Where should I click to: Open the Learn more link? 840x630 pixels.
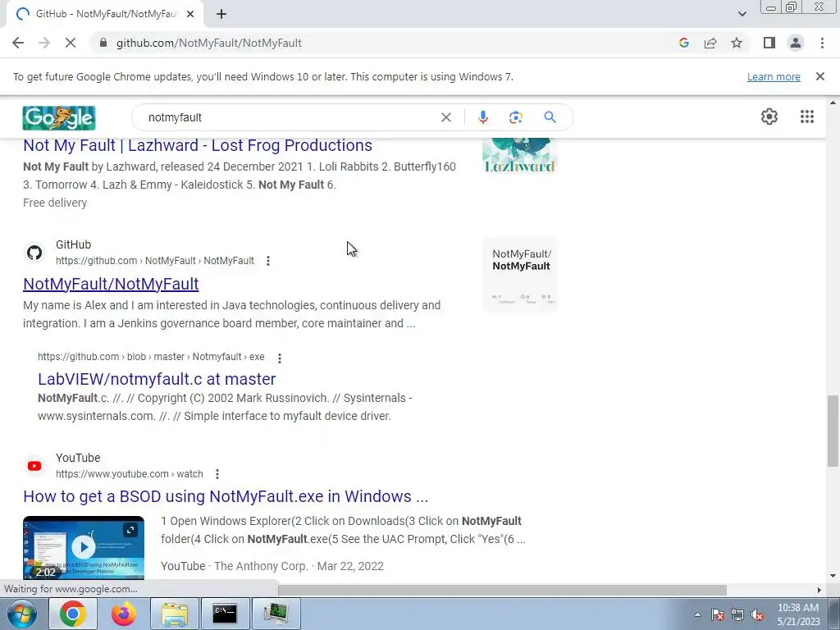[x=774, y=76]
